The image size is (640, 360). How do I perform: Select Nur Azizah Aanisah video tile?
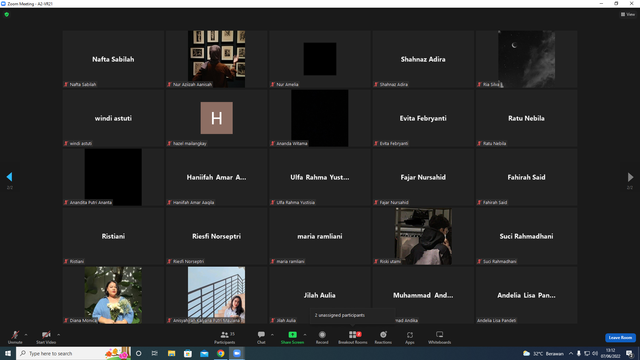coord(216,59)
